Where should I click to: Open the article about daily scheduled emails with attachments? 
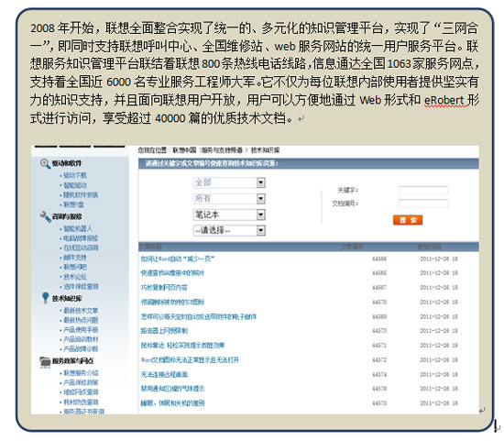pyautogui.click(x=198, y=317)
